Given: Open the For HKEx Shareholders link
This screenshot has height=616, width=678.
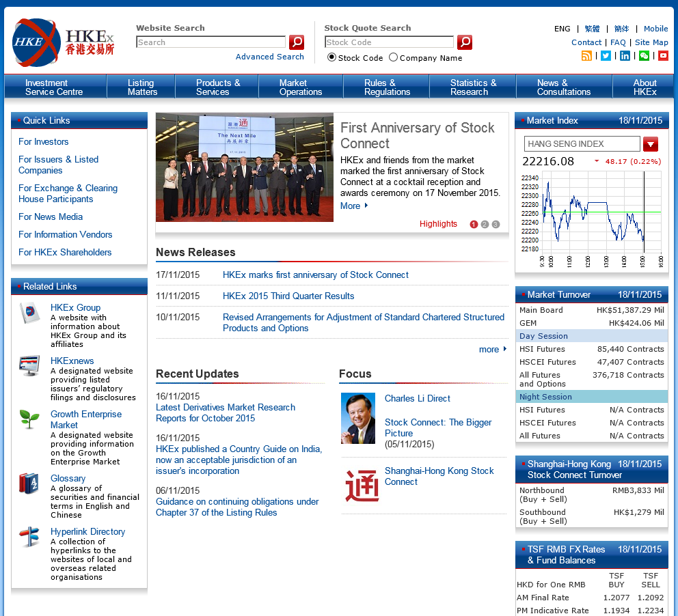Looking at the screenshot, I should click(x=65, y=252).
